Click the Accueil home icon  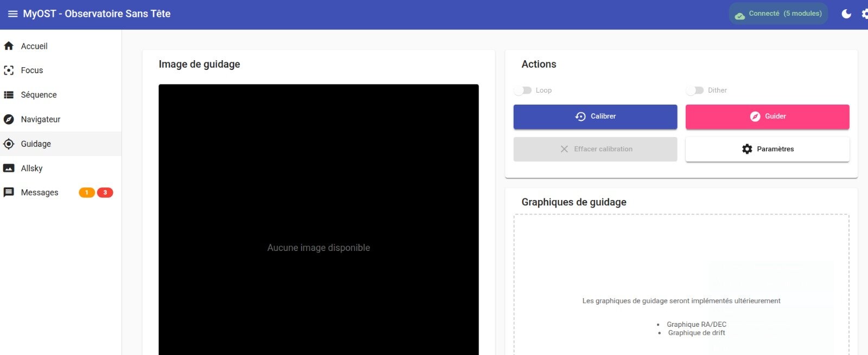click(9, 46)
